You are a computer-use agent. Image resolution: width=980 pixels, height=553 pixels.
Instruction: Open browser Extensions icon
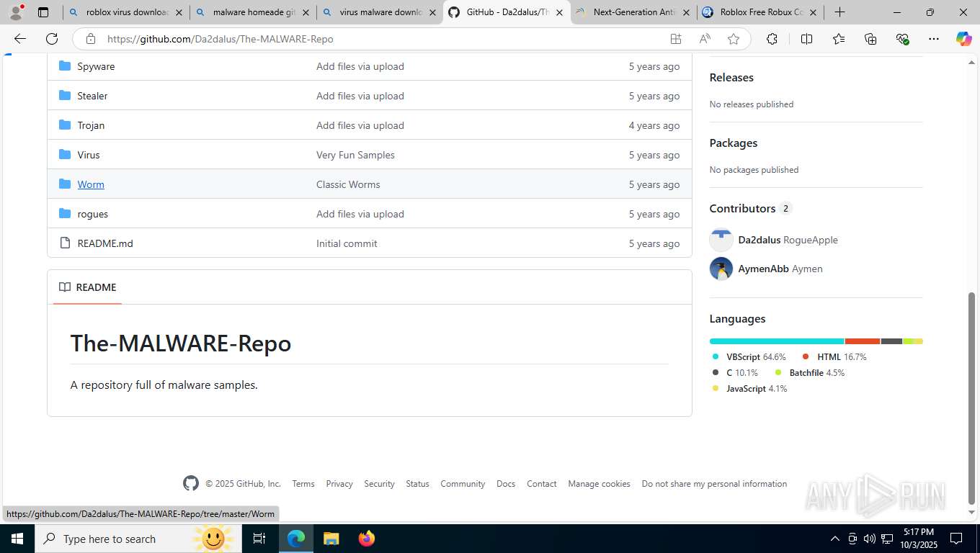pos(772,39)
